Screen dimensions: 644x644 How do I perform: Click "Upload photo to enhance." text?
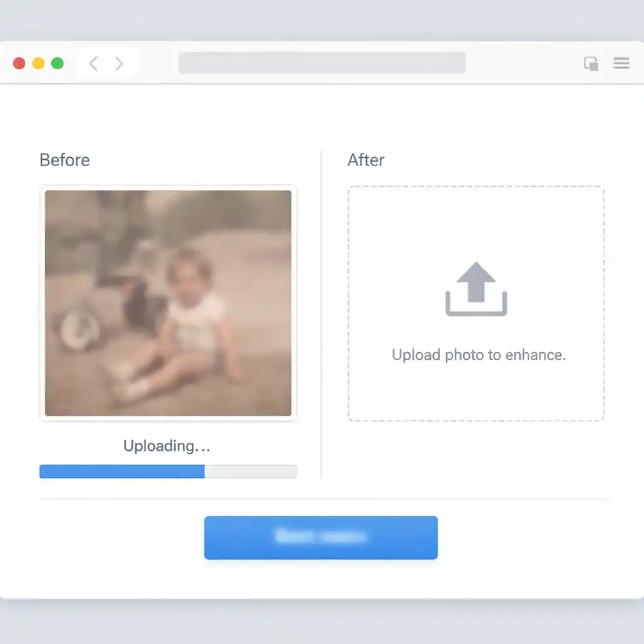click(x=479, y=355)
